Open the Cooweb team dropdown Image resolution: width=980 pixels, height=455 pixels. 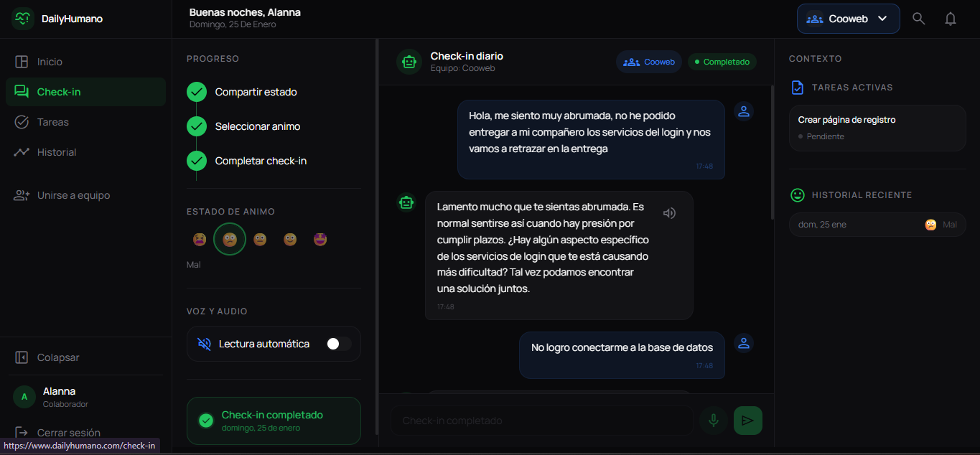click(848, 18)
